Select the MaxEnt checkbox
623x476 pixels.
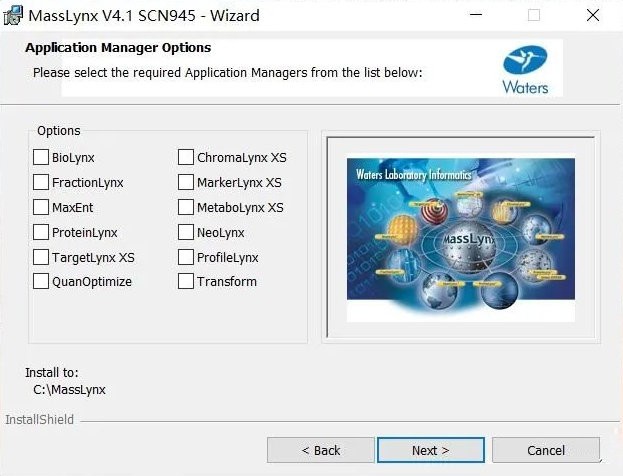[41, 207]
